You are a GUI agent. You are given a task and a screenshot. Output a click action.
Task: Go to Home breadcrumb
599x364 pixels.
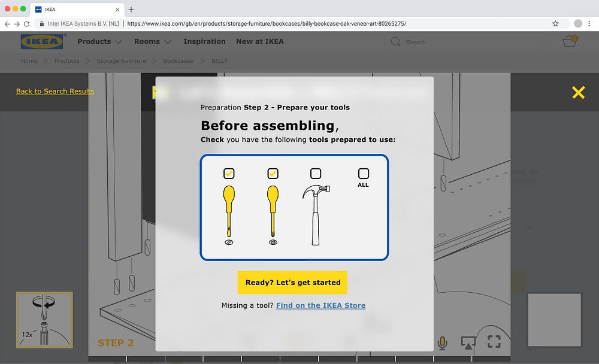[29, 60]
